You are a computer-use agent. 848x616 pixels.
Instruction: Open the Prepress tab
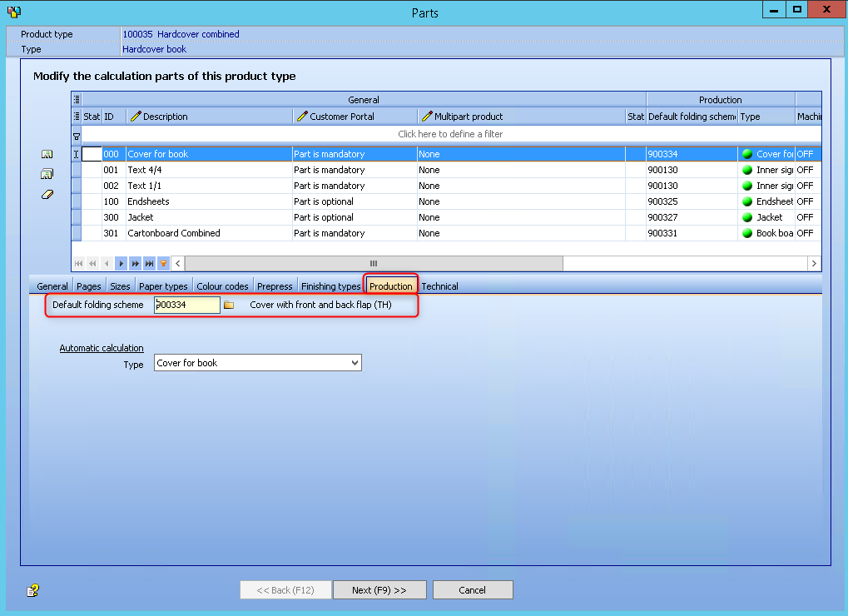point(275,286)
